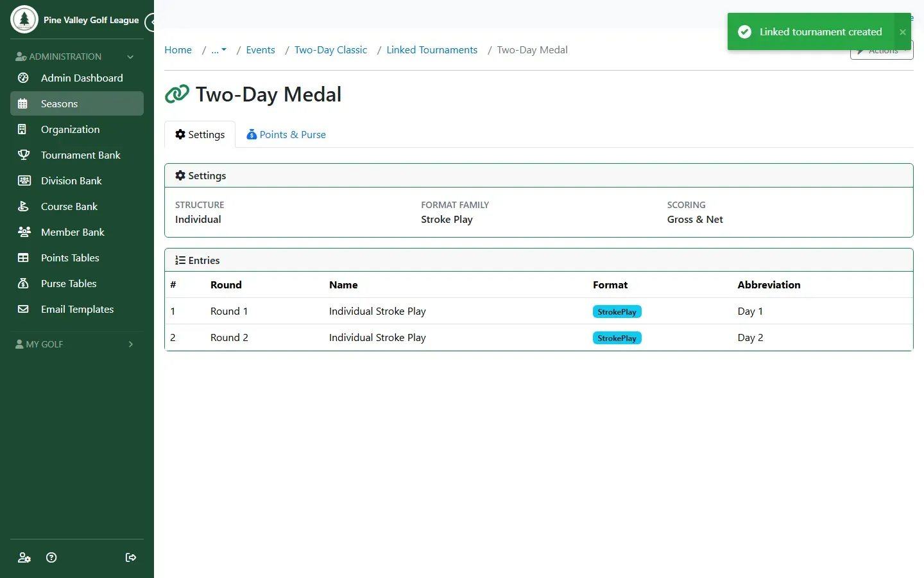Go to Home breadcrumb link
The image size is (924, 578).
point(178,50)
